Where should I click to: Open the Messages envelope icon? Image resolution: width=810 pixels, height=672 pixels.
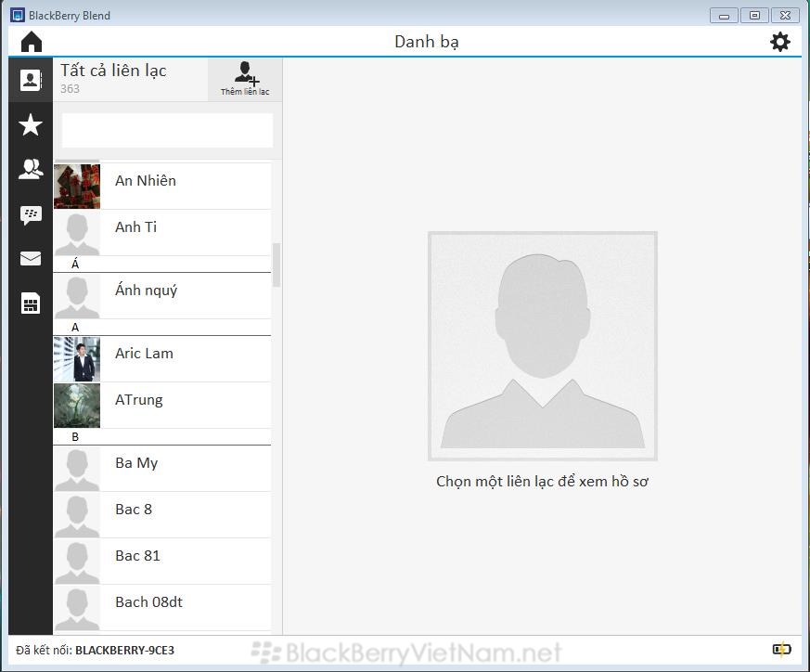(31, 259)
